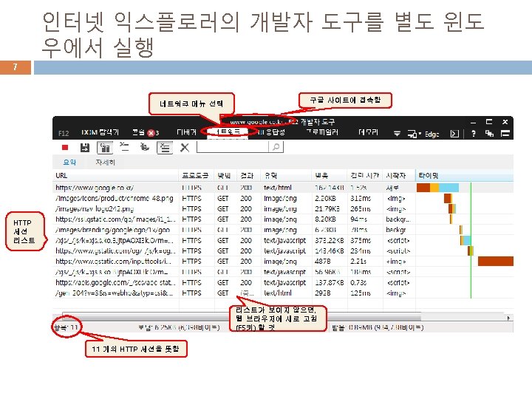Sort by 결과 column header

pos(248,175)
